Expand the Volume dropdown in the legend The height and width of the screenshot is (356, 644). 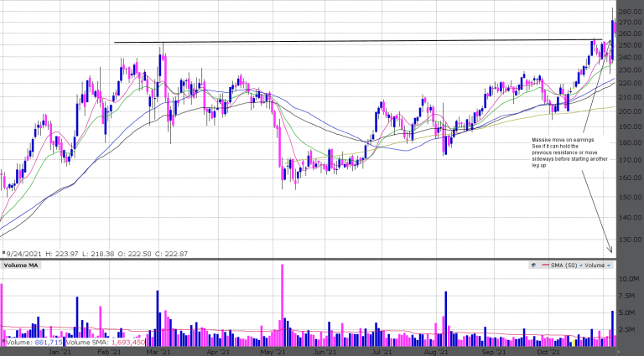610,265
